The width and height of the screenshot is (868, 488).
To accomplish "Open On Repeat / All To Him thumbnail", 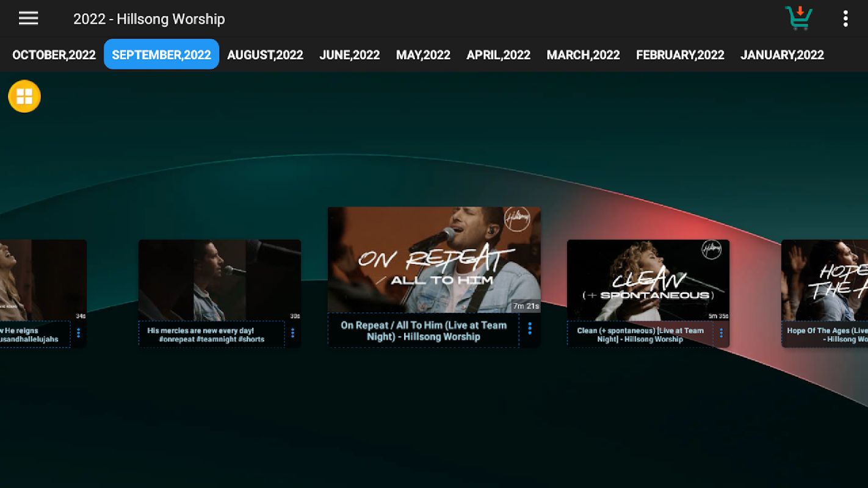I will coord(434,260).
